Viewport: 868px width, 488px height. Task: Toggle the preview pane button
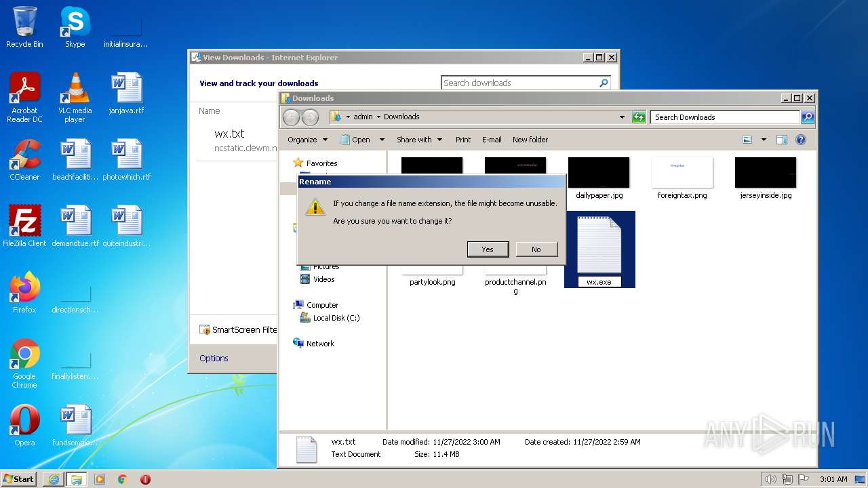pos(782,140)
